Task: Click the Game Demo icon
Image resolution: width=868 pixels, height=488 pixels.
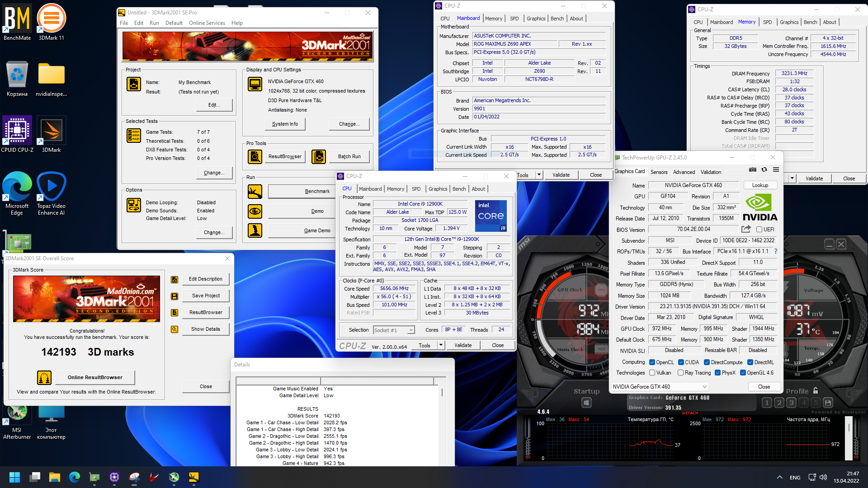Action: (255, 230)
